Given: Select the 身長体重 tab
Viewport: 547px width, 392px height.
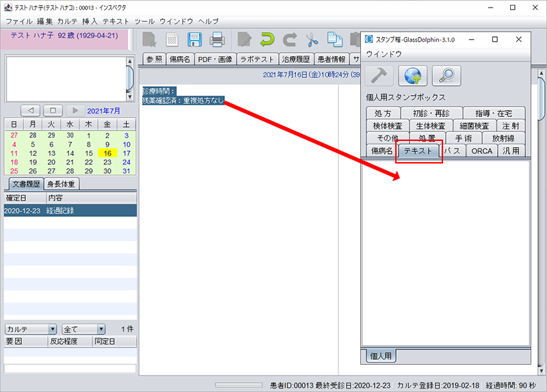Looking at the screenshot, I should click(x=62, y=183).
